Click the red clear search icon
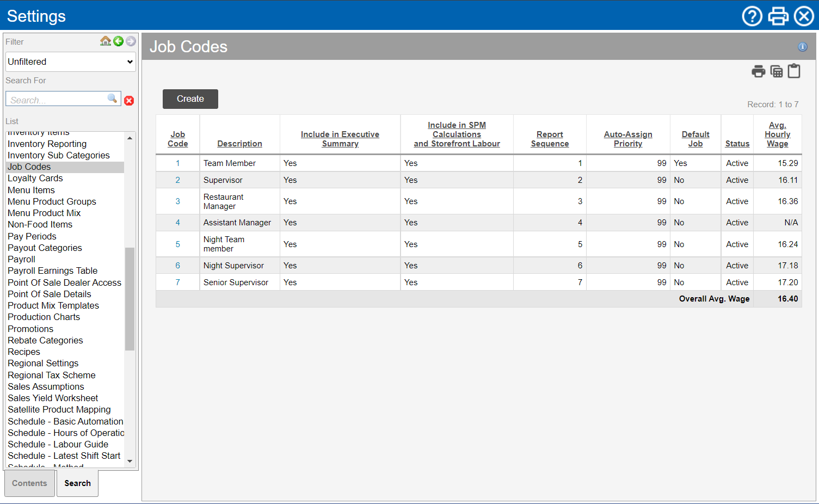Image resolution: width=819 pixels, height=504 pixels. click(x=129, y=100)
